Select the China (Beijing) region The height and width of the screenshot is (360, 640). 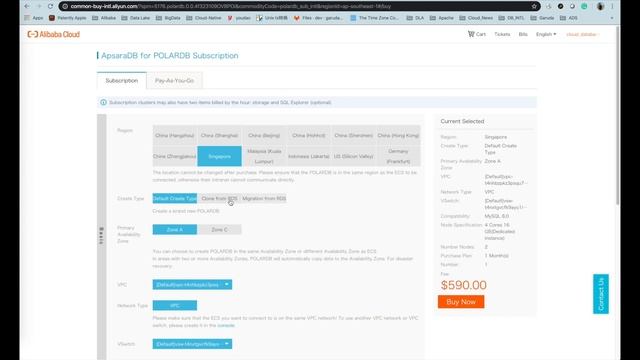[264, 136]
